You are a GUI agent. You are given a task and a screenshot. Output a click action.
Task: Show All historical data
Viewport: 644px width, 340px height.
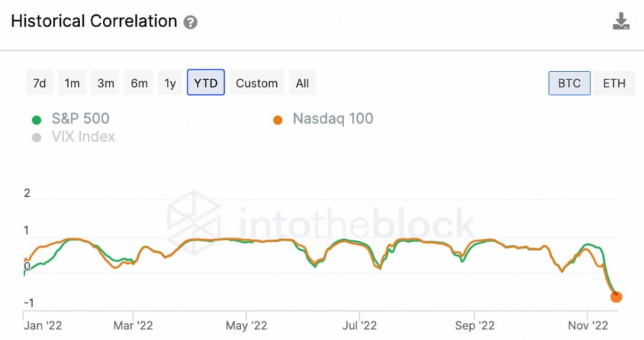pos(302,83)
